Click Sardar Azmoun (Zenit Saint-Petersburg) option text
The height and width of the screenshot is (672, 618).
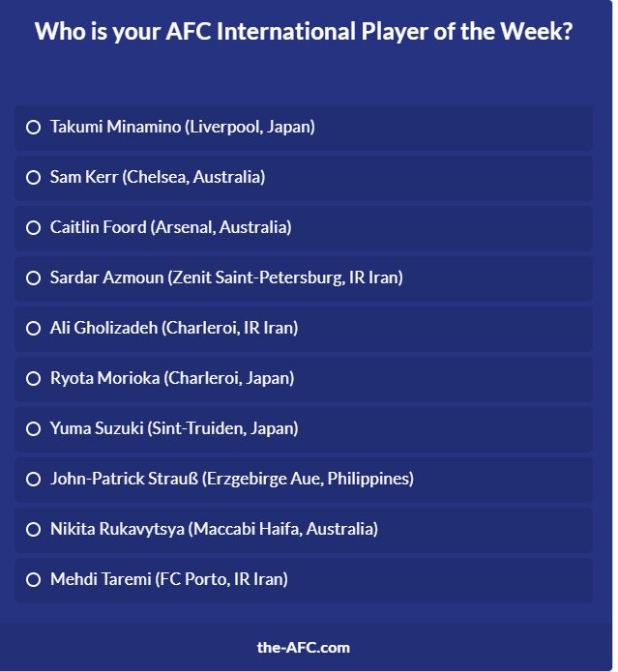[226, 278]
